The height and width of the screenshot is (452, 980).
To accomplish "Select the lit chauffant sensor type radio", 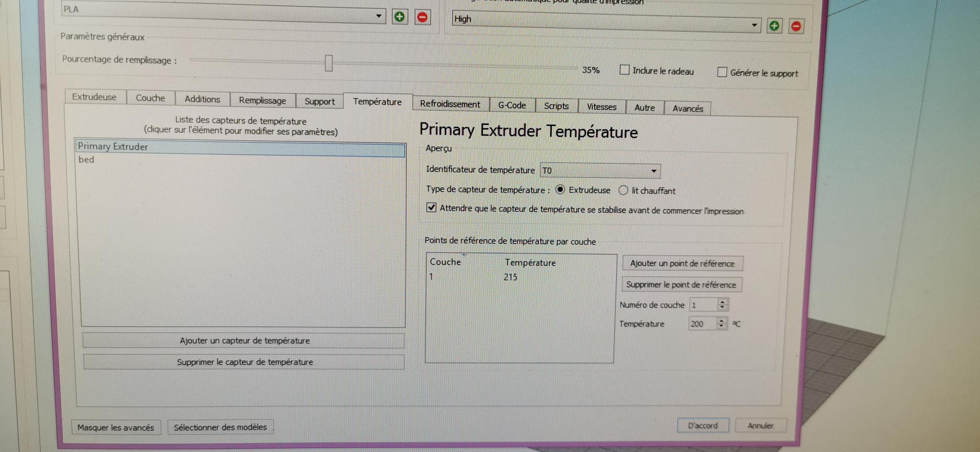I will (x=623, y=191).
